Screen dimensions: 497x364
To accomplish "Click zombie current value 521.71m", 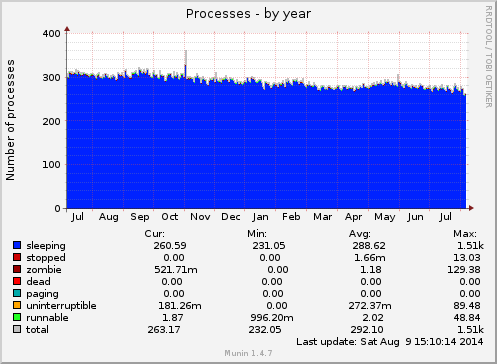I will [176, 270].
